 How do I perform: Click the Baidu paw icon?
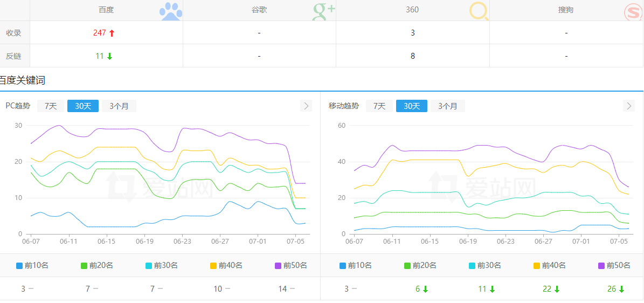click(170, 11)
